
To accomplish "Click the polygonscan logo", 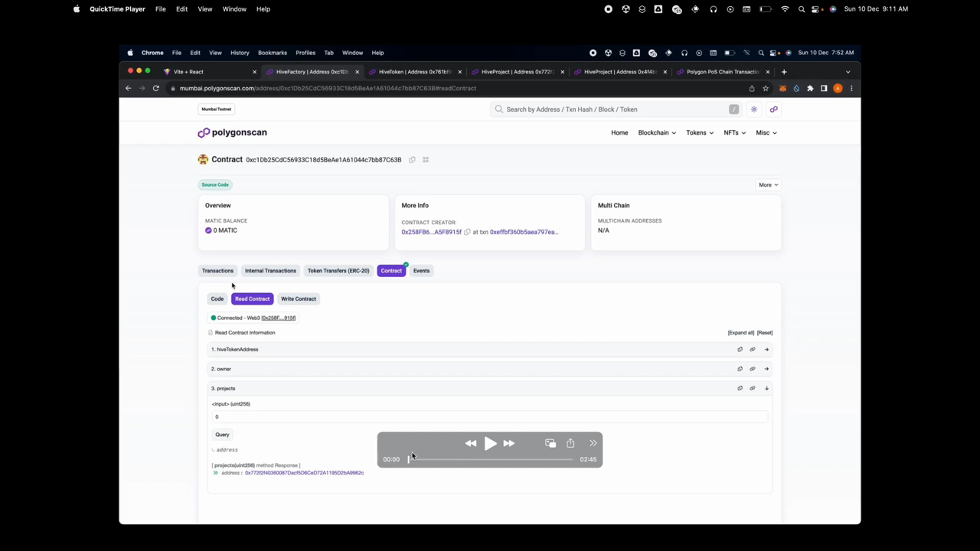I will pos(233,132).
